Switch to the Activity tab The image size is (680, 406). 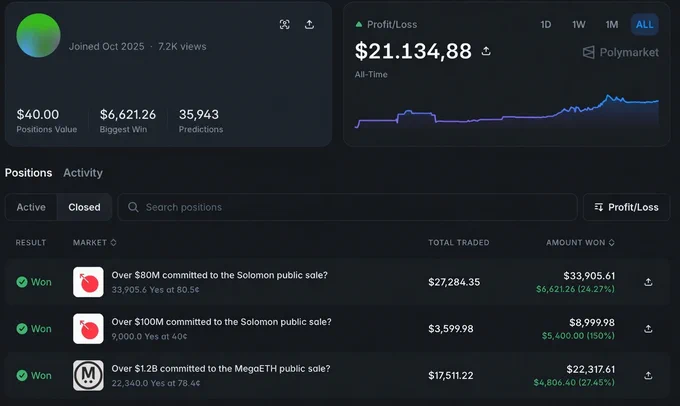[83, 173]
